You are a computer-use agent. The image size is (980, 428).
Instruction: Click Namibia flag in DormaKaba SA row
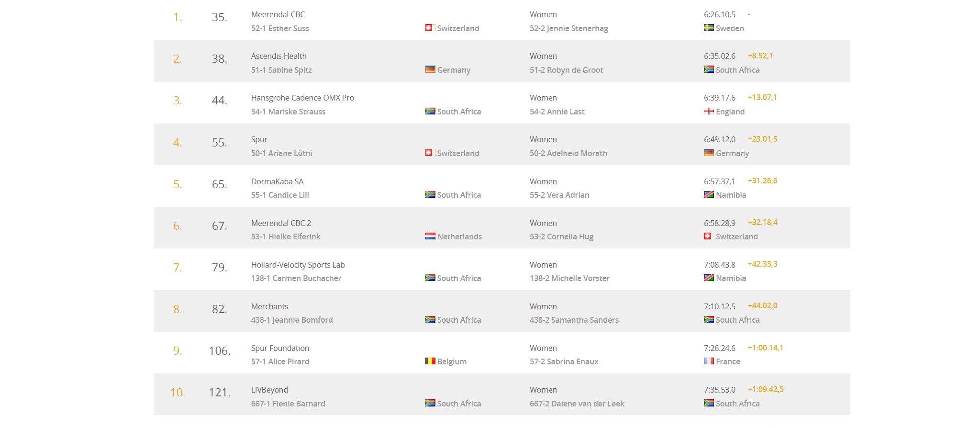(x=709, y=194)
